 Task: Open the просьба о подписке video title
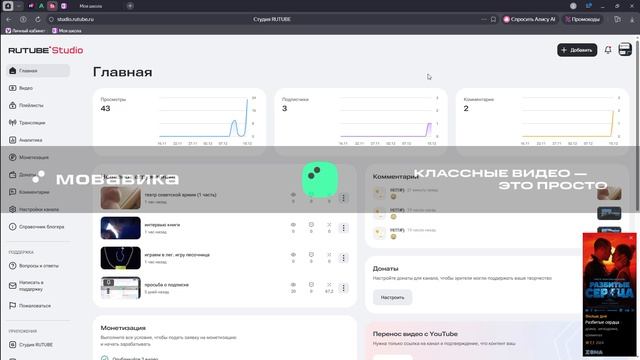click(167, 284)
